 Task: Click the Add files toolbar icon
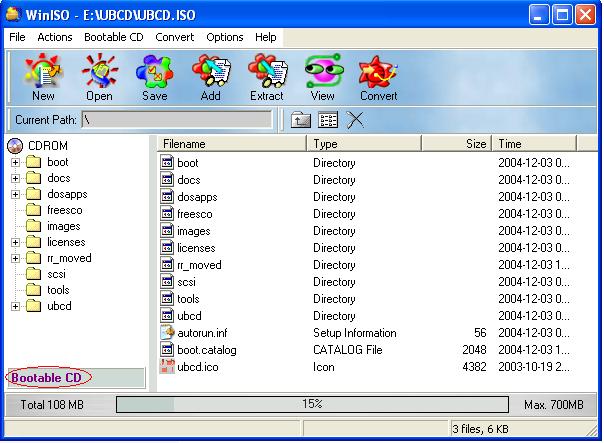(x=210, y=77)
